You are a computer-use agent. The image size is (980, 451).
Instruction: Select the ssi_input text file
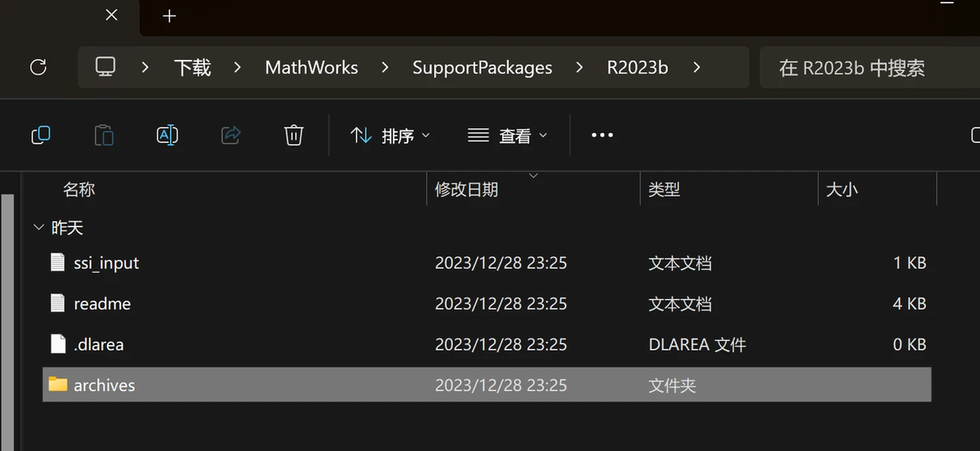coord(487,263)
